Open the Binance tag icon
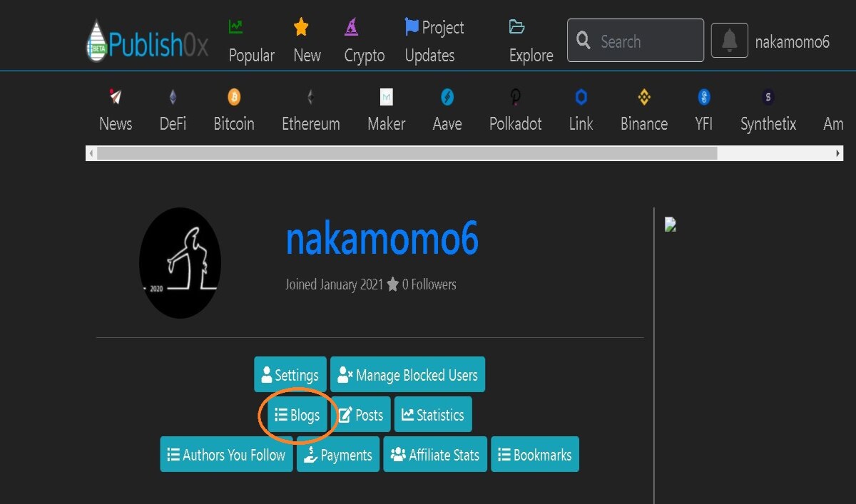 coord(644,97)
